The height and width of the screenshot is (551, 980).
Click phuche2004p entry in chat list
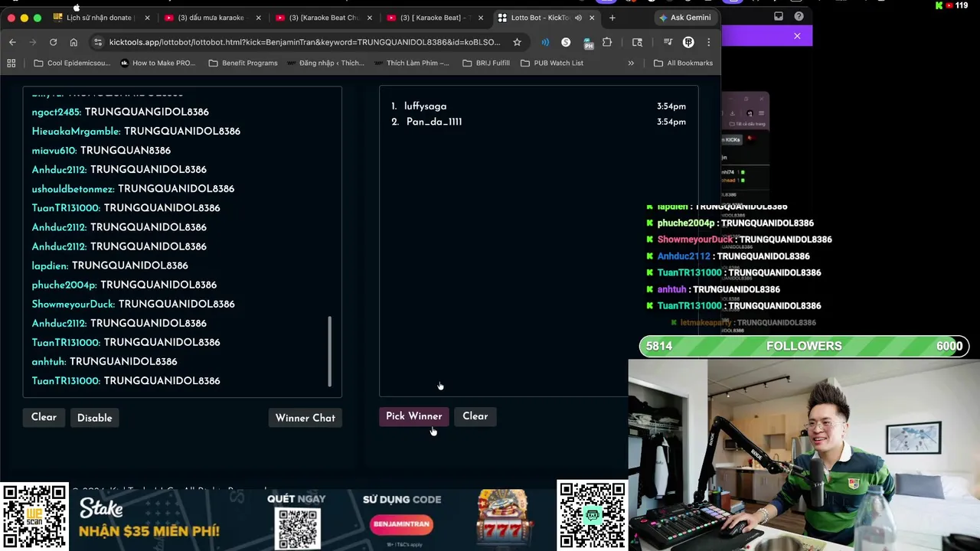[x=124, y=285]
